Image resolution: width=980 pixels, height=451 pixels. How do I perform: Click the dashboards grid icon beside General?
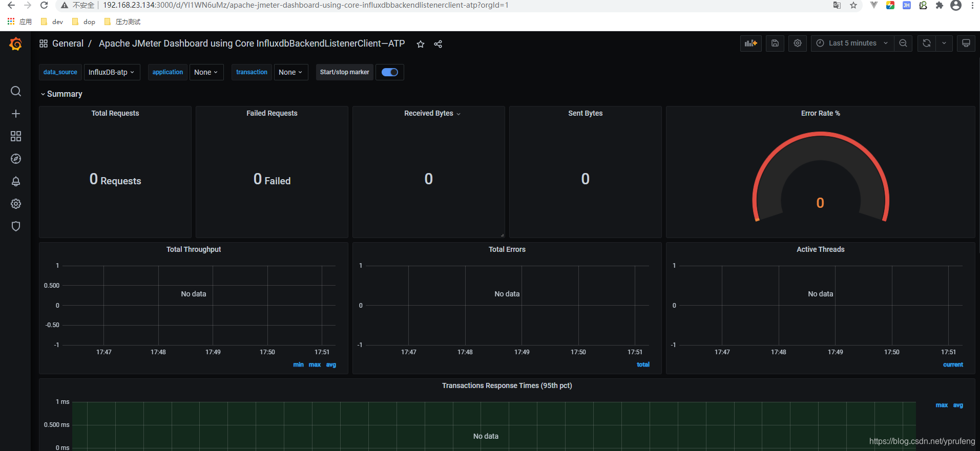click(44, 44)
